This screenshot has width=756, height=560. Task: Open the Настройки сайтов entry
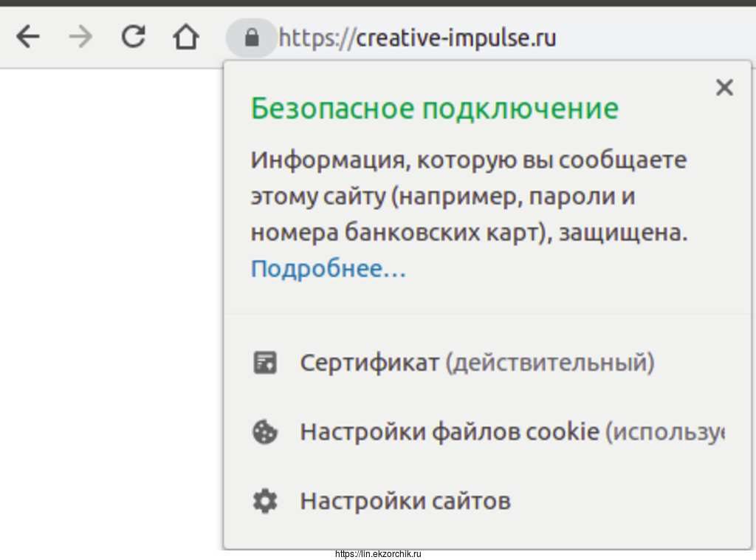tap(405, 502)
